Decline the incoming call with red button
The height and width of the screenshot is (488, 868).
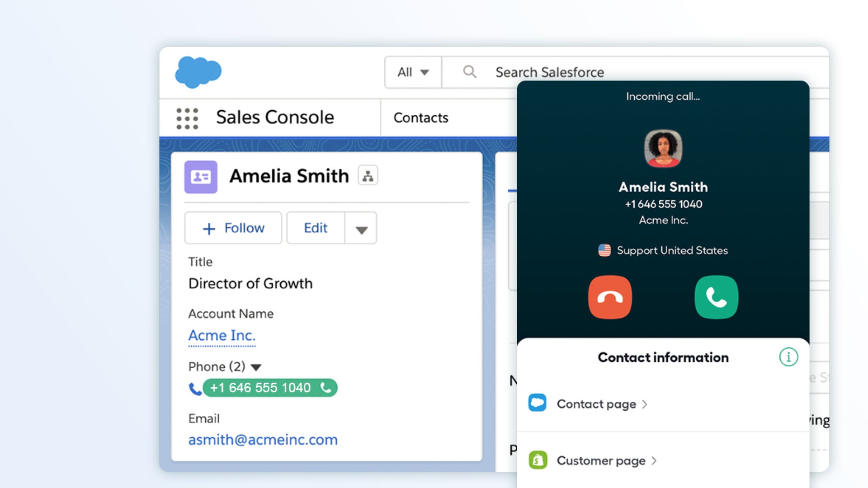610,297
